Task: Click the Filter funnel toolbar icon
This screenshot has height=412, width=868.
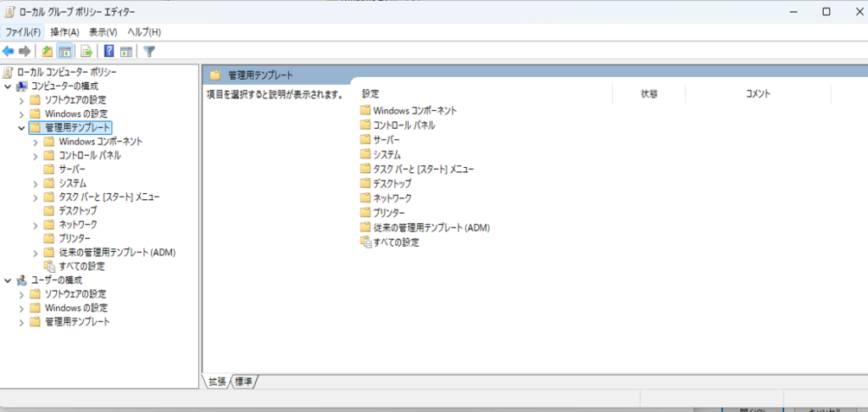Action: click(149, 51)
